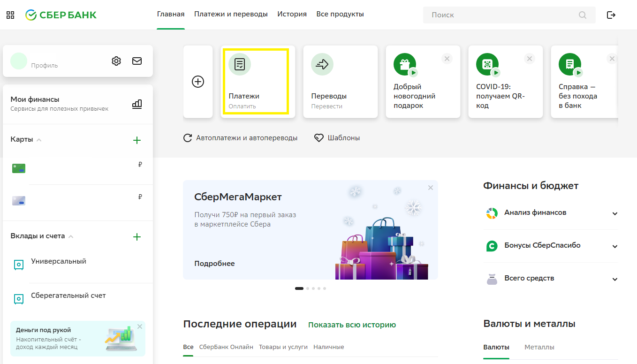Open the Переводы transfers tile
The height and width of the screenshot is (364, 637).
tap(340, 82)
